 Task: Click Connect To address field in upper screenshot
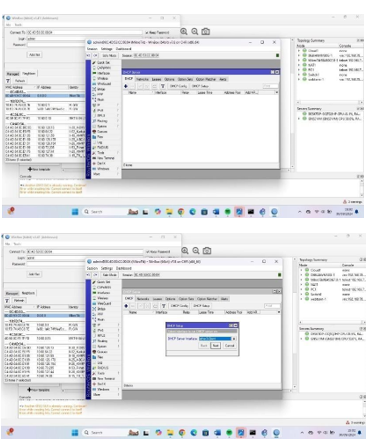(84, 32)
